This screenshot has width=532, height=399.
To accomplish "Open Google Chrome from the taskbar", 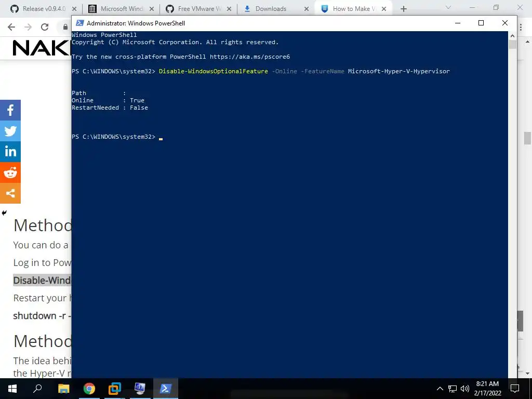I will click(89, 389).
